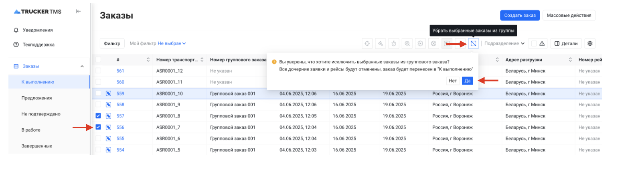The width and height of the screenshot is (644, 170).
Task: Check the box for order 554
Action: (98, 150)
